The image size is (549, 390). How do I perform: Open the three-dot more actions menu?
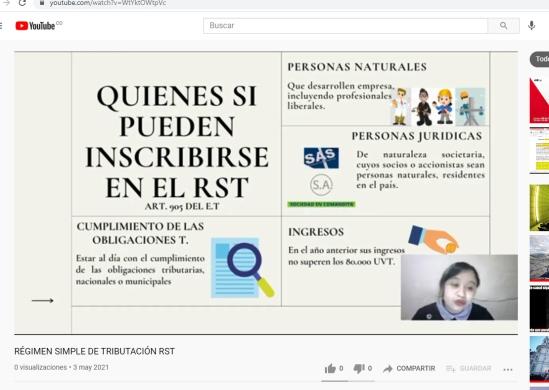pos(508,369)
